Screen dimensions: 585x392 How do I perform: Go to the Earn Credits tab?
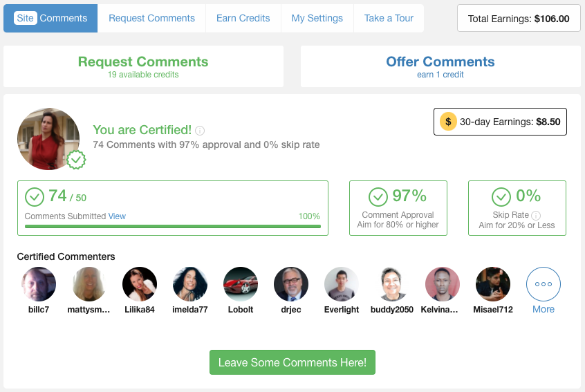pos(243,19)
